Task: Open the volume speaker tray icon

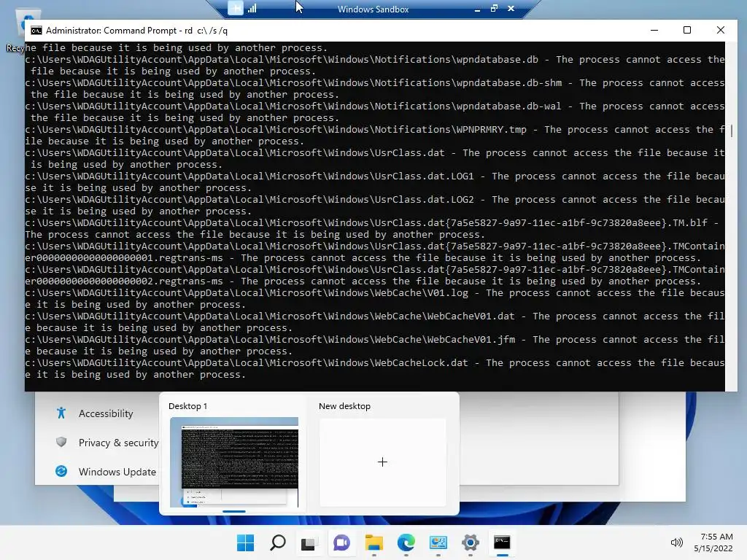Action: tap(676, 542)
